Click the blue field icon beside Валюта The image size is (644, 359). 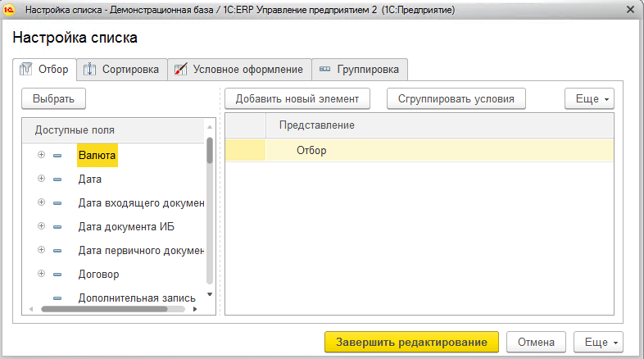pos(57,155)
